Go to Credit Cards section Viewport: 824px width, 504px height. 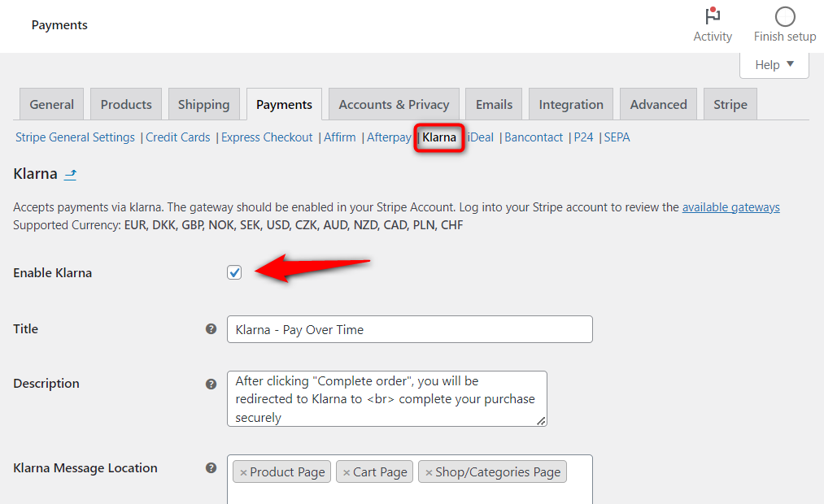177,137
